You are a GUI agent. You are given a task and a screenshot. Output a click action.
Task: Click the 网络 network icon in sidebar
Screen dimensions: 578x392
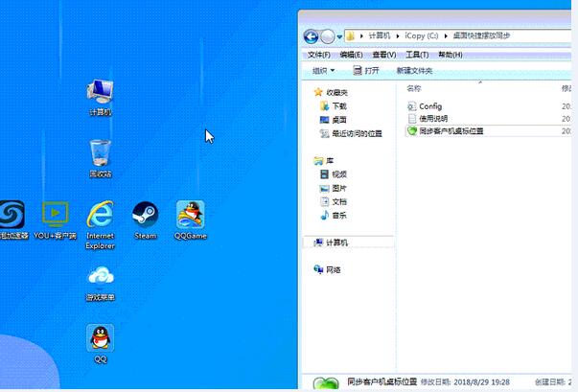[318, 269]
